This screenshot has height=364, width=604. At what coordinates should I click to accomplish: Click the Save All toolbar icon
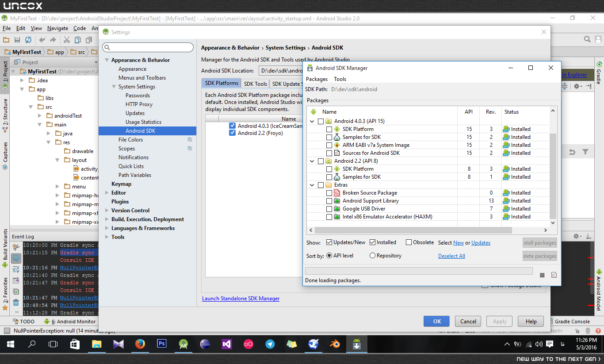[17, 40]
